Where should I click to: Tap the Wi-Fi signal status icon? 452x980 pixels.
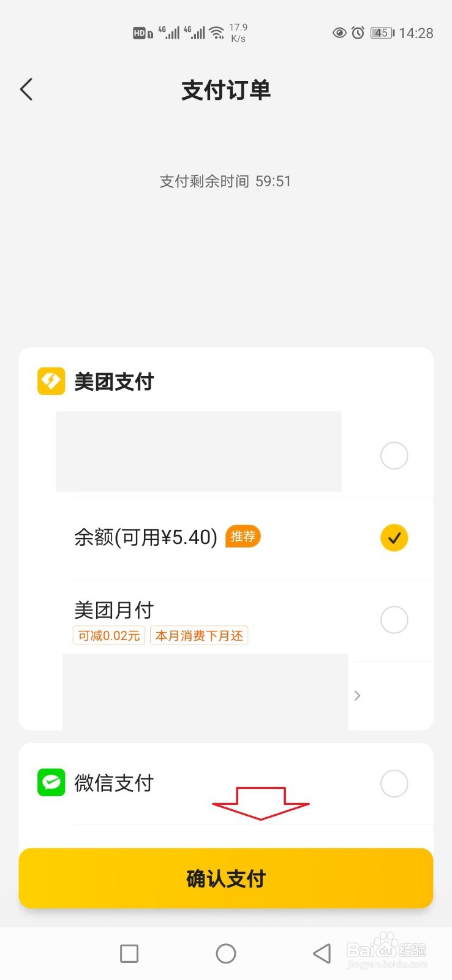pos(217,32)
